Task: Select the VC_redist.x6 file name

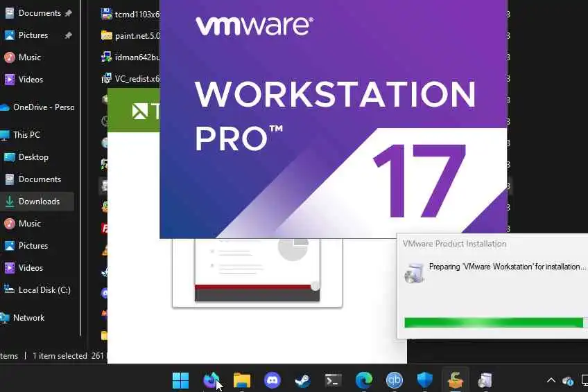Action: coord(137,79)
